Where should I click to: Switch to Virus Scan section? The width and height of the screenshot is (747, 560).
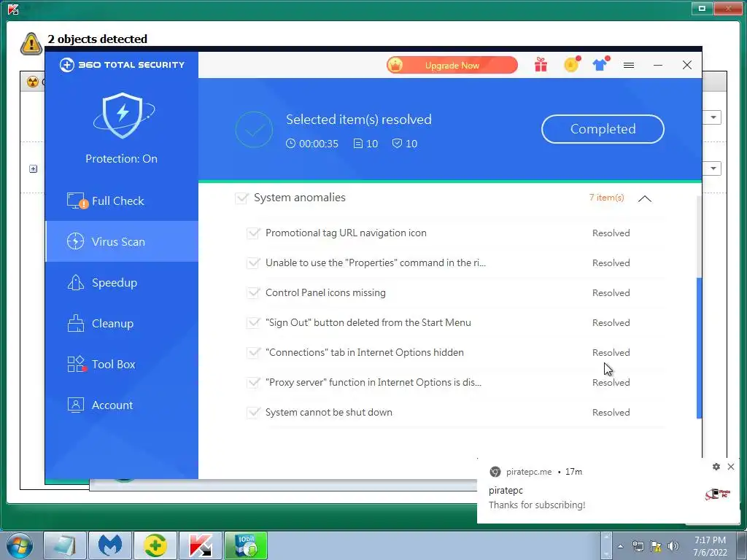coord(122,241)
